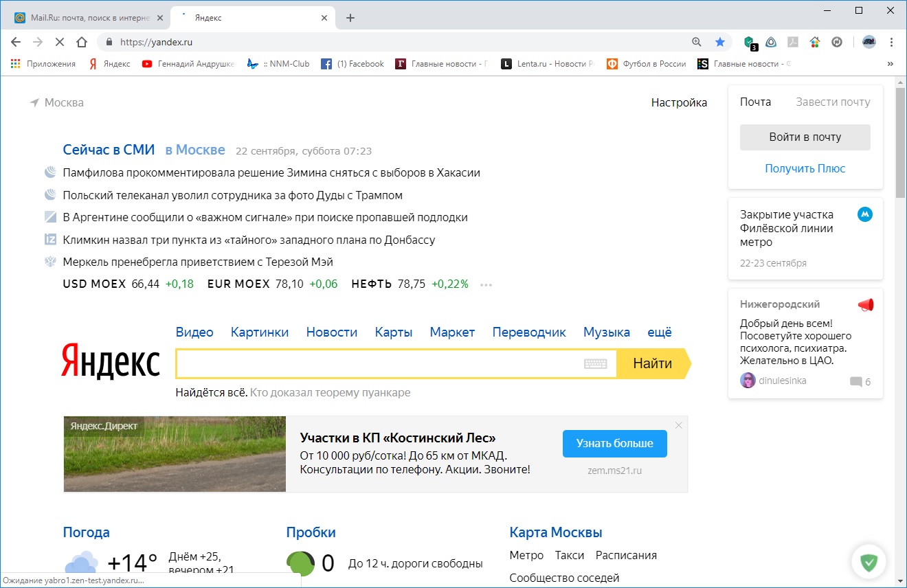
Task: Click the «Войти в почту» button
Action: 804,137
